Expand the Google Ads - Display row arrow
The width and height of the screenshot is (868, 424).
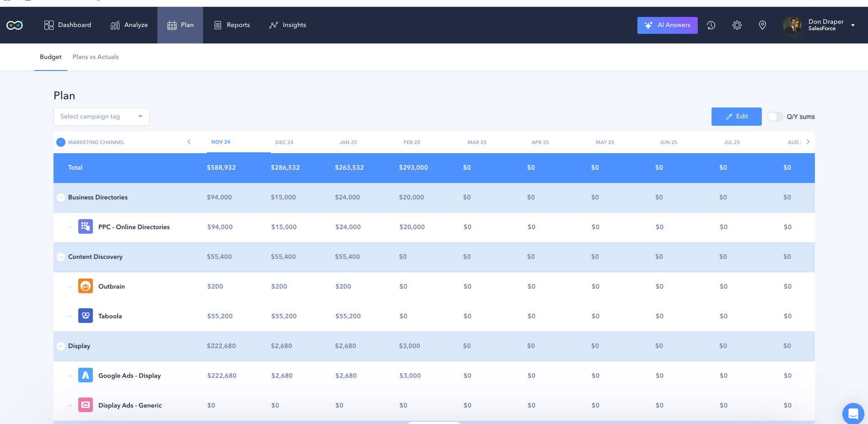70,376
